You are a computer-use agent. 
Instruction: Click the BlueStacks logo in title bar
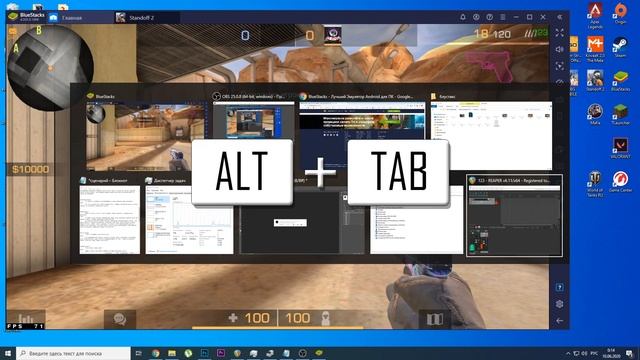pos(13,17)
